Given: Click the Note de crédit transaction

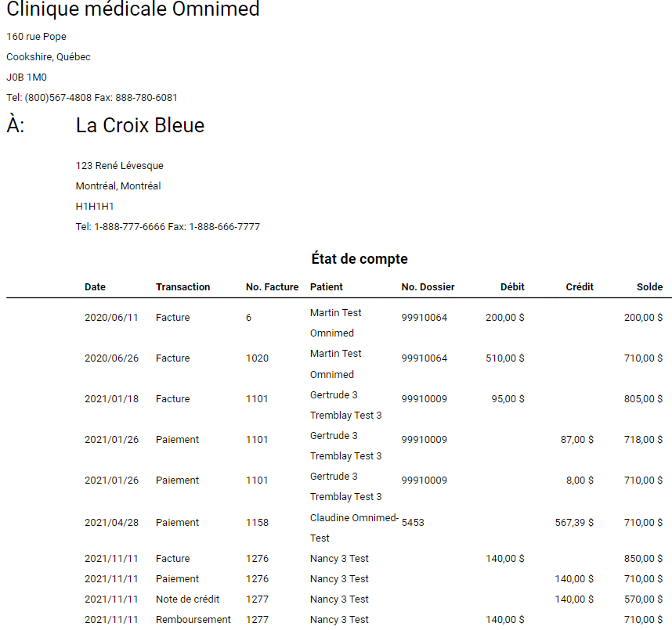Looking at the screenshot, I should tap(187, 599).
